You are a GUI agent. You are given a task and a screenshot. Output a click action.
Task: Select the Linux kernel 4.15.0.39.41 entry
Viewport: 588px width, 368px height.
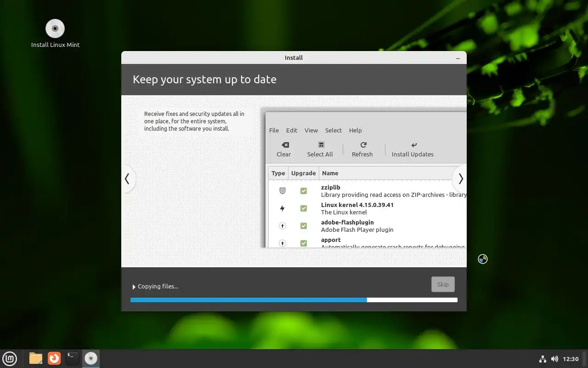tap(357, 205)
